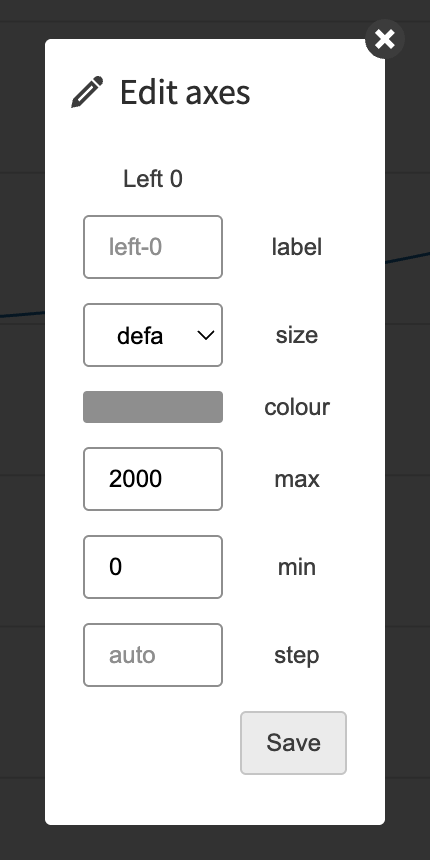Click the pencil icon beside Edit axes
The height and width of the screenshot is (860, 430).
point(87,92)
